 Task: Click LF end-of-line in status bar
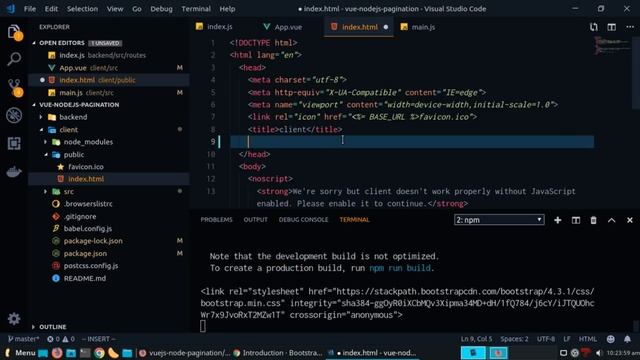coord(567,339)
